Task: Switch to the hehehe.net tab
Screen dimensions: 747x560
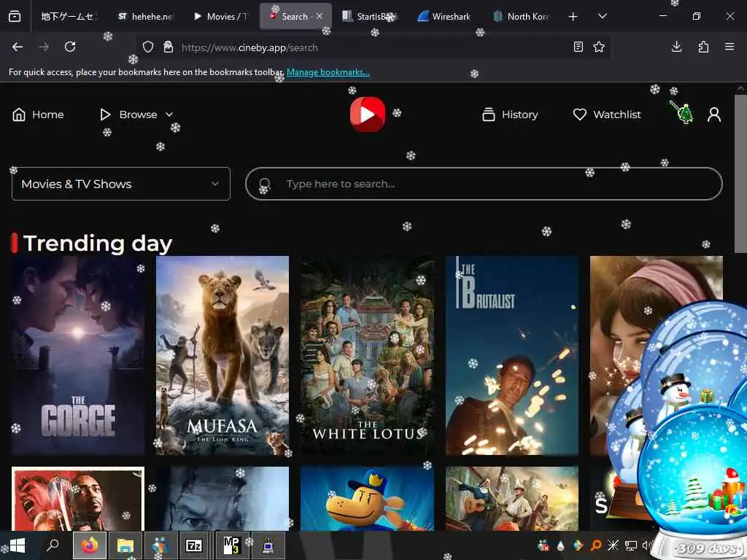Action: point(145,16)
